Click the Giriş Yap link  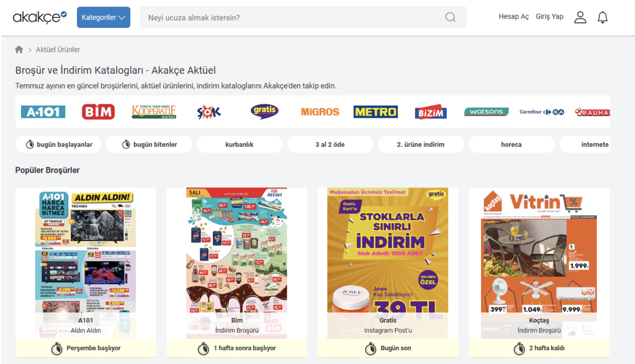coord(549,16)
